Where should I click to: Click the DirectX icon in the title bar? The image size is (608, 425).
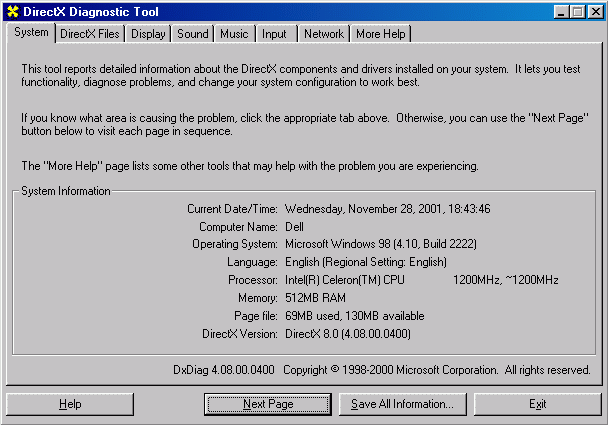(12, 11)
